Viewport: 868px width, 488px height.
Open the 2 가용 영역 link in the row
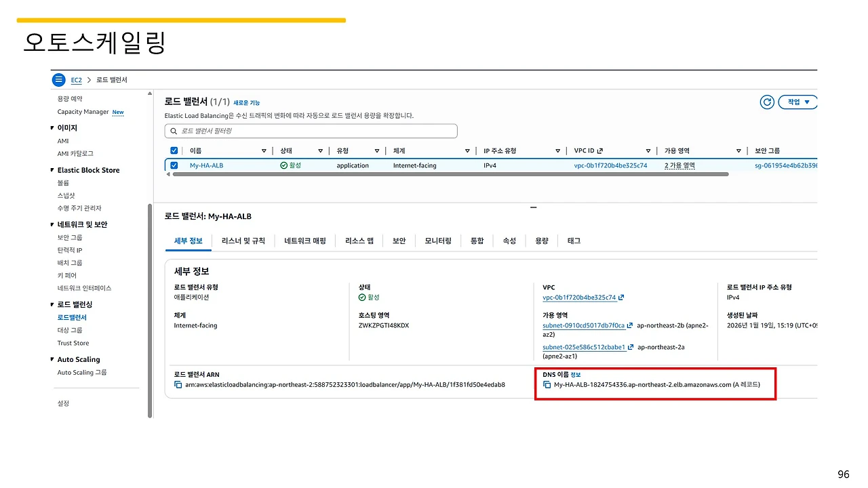pos(679,165)
